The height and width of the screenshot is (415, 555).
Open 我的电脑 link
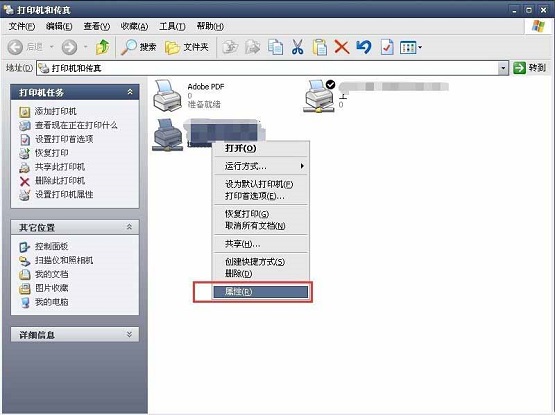coord(51,302)
